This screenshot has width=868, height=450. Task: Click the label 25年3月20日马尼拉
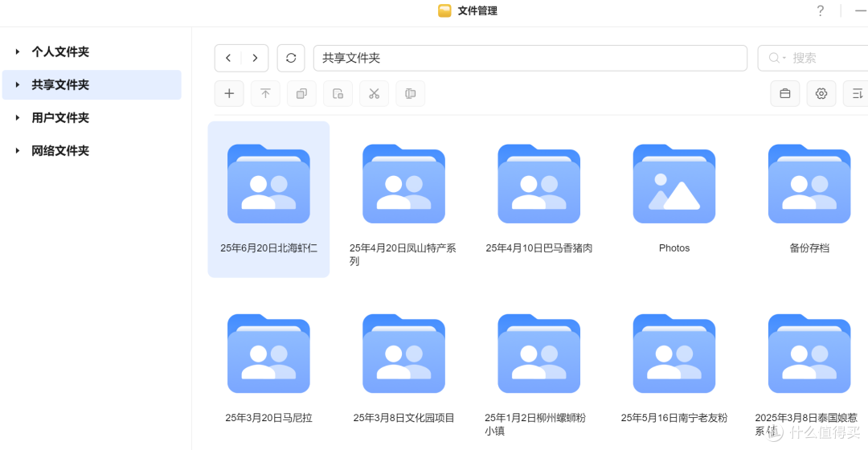click(268, 418)
